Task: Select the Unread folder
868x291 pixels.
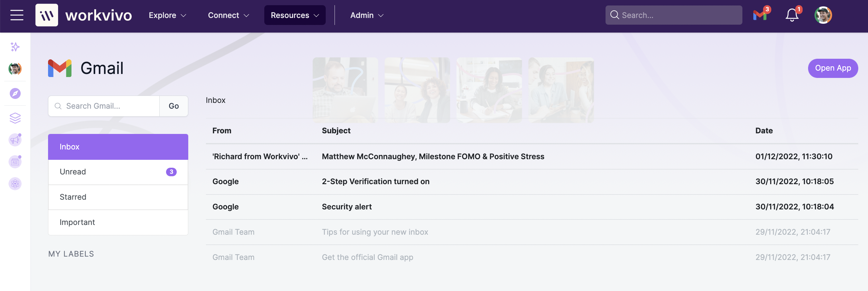Action: coord(118,172)
